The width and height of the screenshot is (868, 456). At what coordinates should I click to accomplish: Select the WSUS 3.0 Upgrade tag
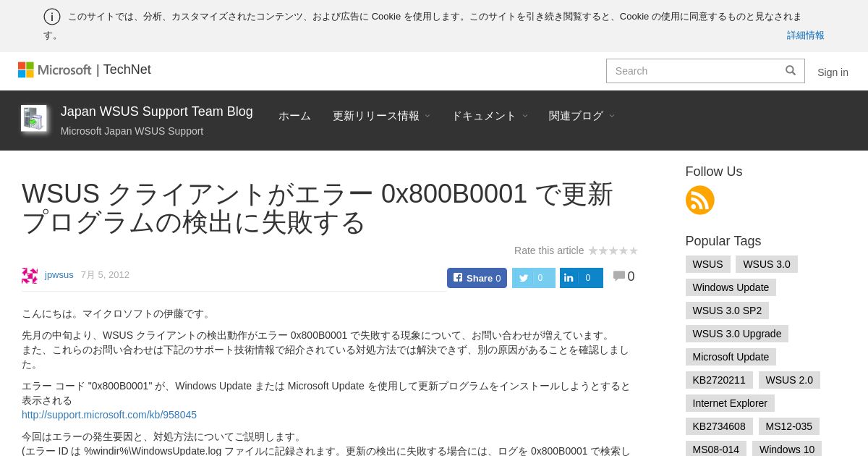coord(737,334)
